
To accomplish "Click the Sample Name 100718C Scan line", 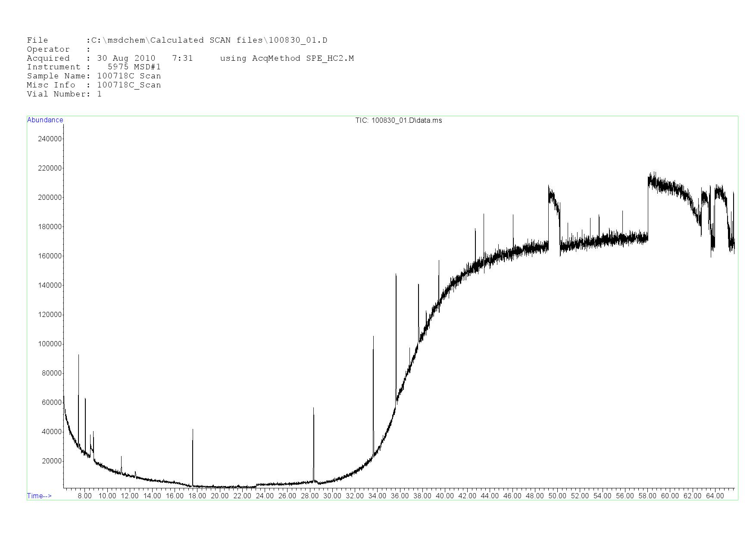I will point(94,76).
